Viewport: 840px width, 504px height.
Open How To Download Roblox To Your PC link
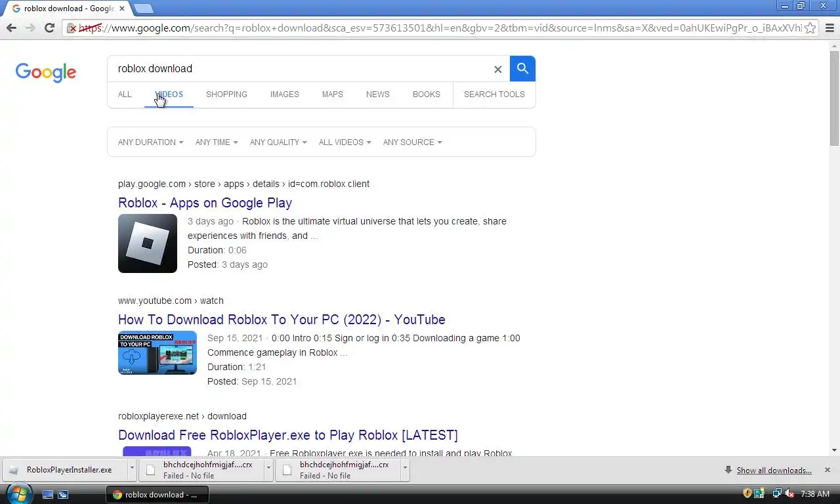(x=282, y=320)
